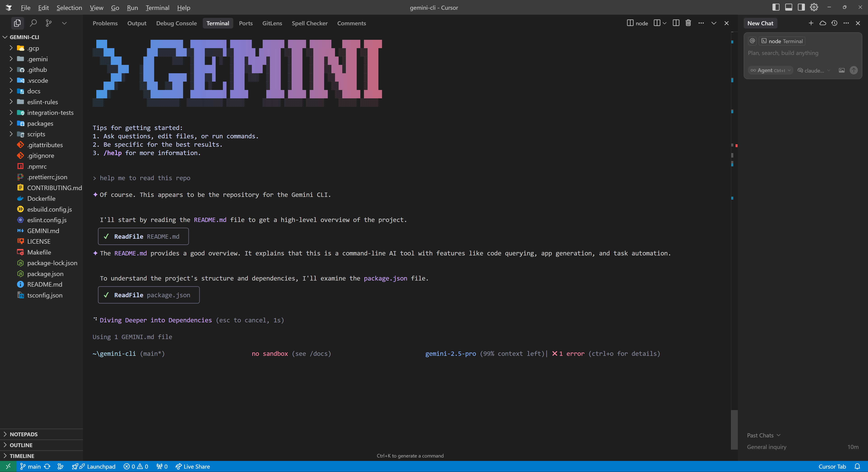Attach an image to the chat
This screenshot has height=472, width=868.
point(841,70)
